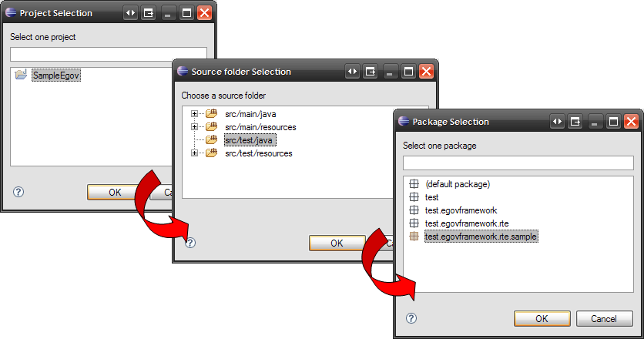This screenshot has width=644, height=339.
Task: Click the help icon in Package Selection dialog
Action: pos(411,317)
